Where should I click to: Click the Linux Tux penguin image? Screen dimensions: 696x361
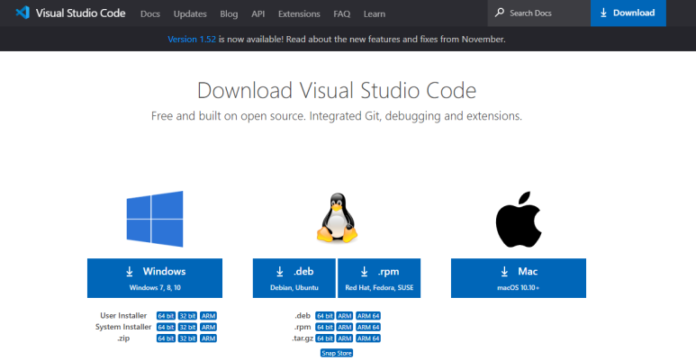337,218
